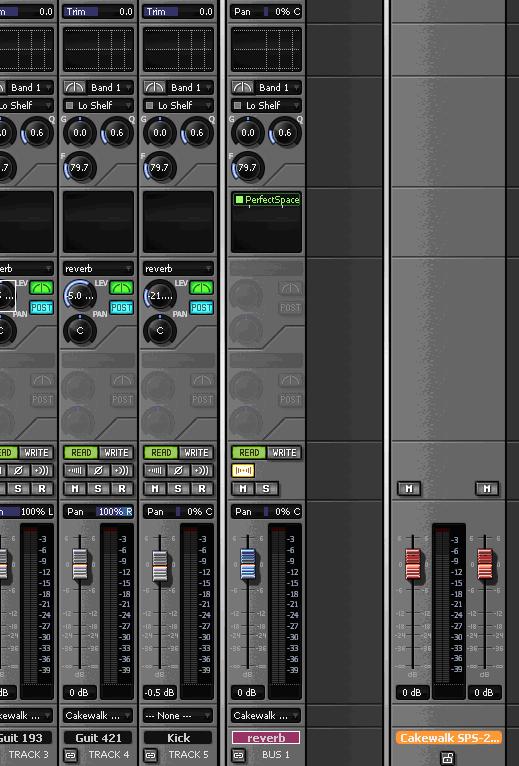Click the Kick track name label
The width and height of the screenshot is (519, 766).
tap(178, 738)
